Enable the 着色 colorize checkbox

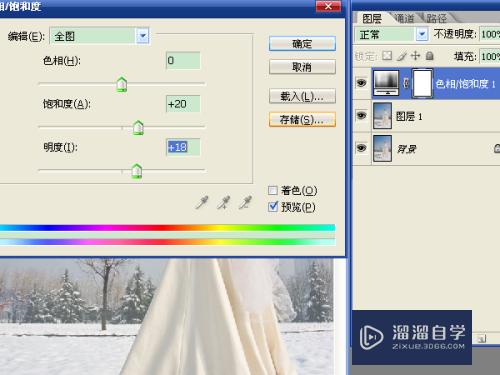tap(273, 190)
